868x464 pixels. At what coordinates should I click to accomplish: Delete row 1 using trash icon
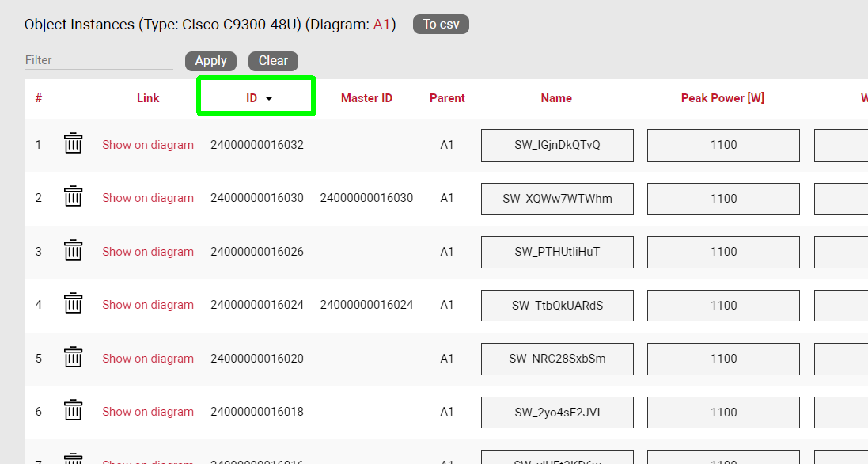[x=73, y=144]
